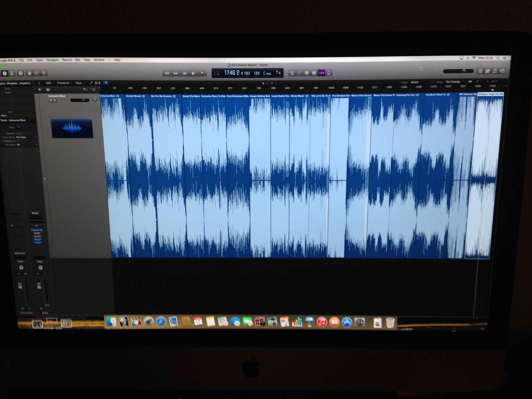Click the Play transport button
532x399 pixels.
pos(193,73)
